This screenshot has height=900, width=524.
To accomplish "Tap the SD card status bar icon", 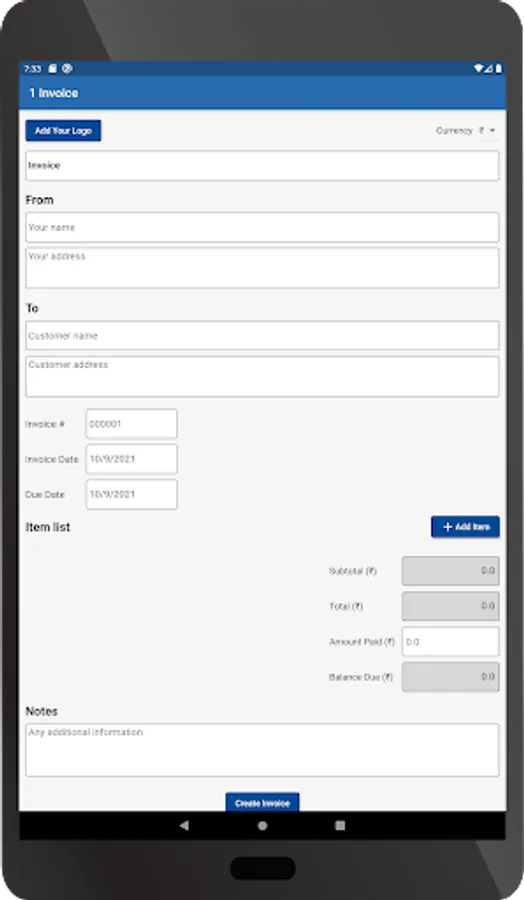I will click(x=52, y=68).
